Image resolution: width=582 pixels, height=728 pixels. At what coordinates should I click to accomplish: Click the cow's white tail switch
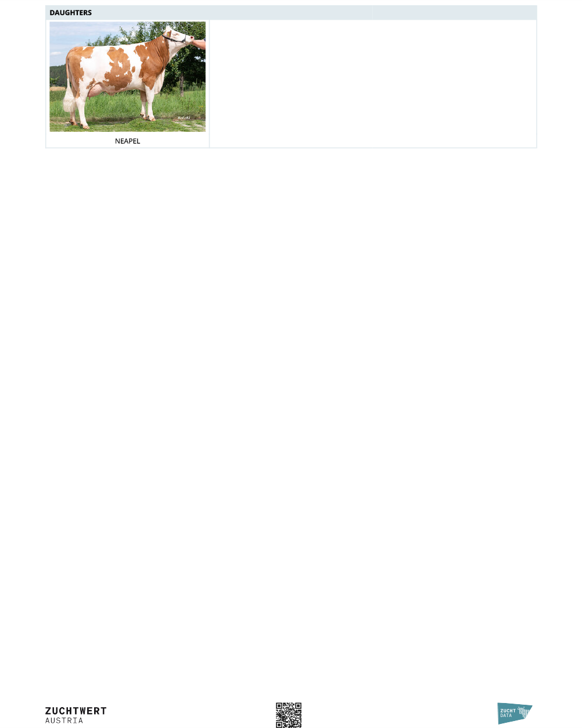(x=69, y=103)
